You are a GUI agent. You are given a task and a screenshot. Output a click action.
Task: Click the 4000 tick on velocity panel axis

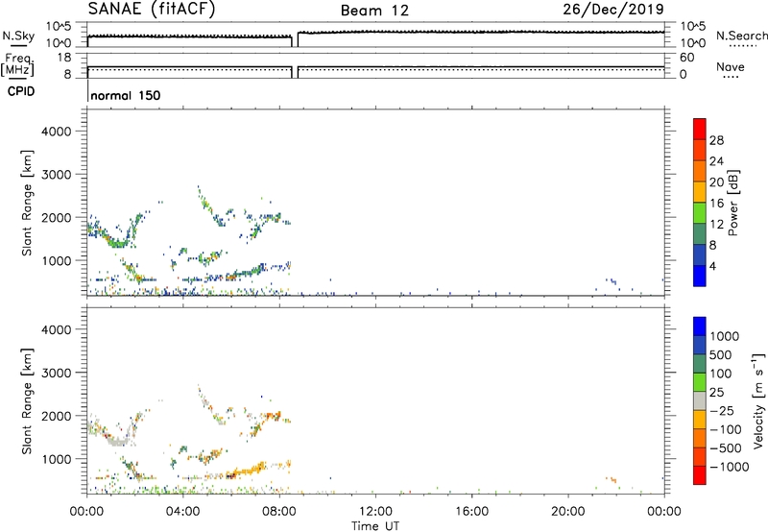[57, 329]
